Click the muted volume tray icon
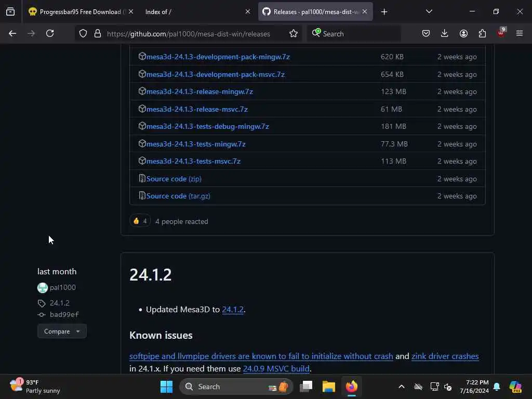Screen dimensions: 532x399 (448, 387)
